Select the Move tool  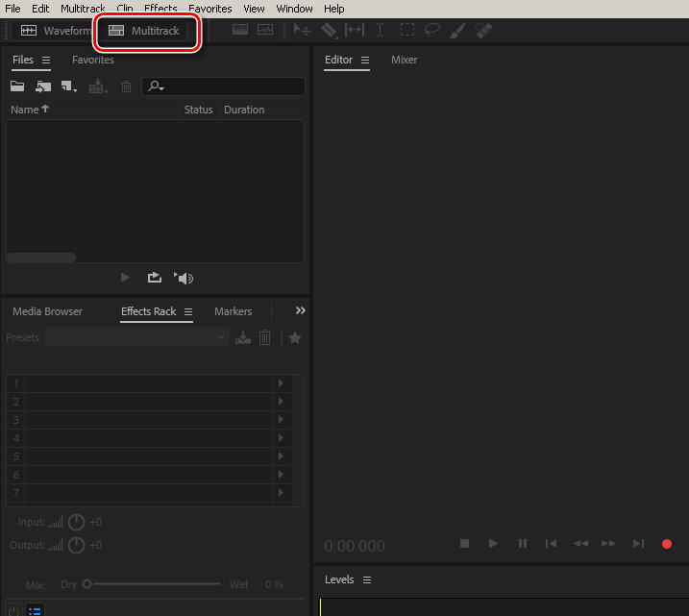302,30
